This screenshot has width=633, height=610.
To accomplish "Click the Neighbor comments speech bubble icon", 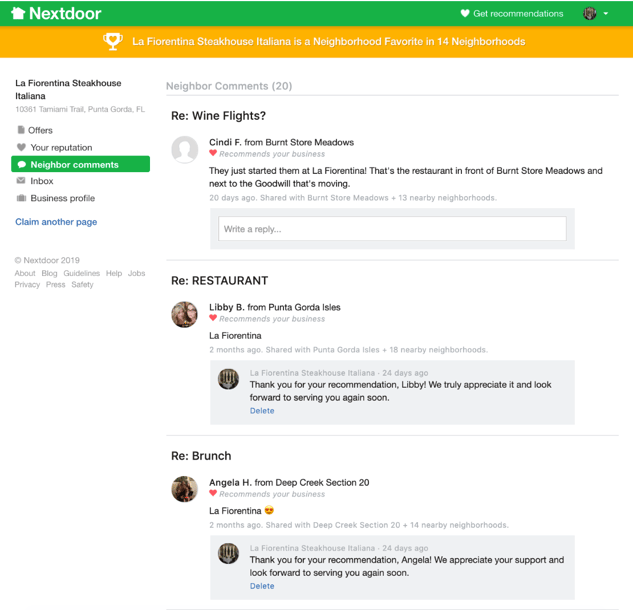I will (22, 164).
